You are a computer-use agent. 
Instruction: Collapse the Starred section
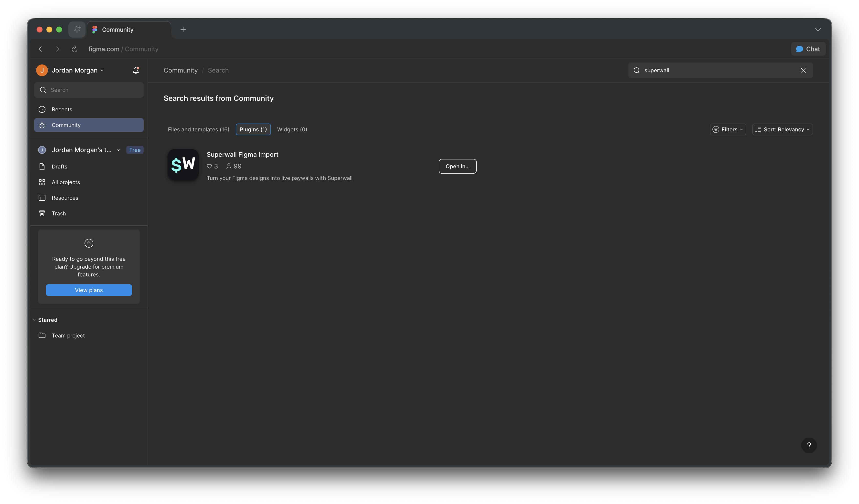click(x=34, y=320)
